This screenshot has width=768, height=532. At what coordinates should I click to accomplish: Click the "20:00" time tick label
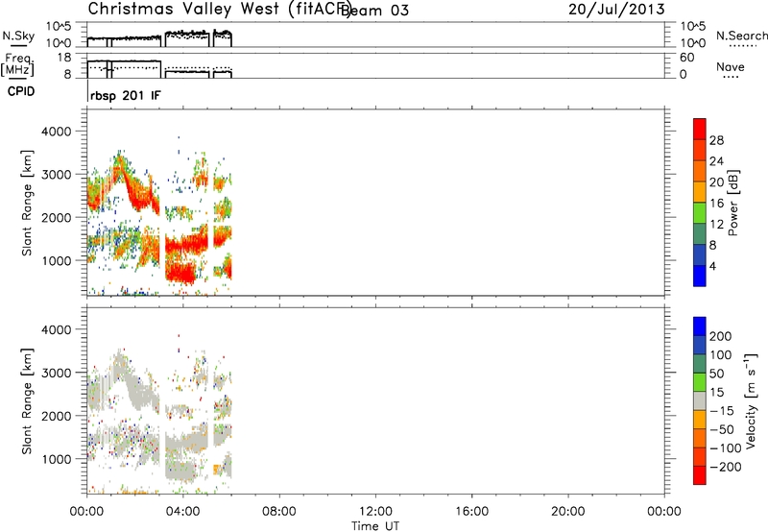coord(568,512)
